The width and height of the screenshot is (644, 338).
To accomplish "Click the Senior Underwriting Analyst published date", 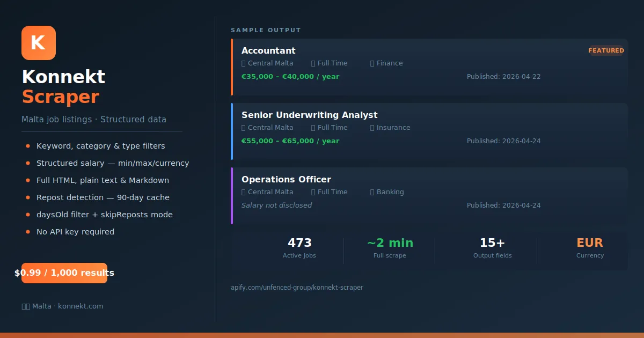I will coord(504,141).
